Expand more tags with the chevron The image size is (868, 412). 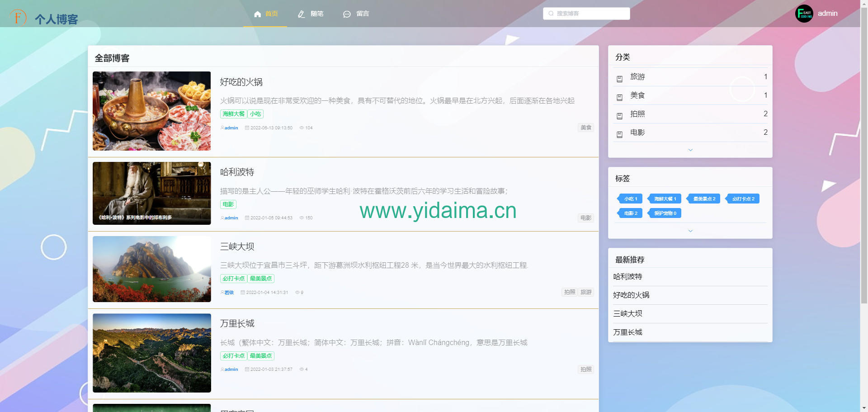coord(690,231)
